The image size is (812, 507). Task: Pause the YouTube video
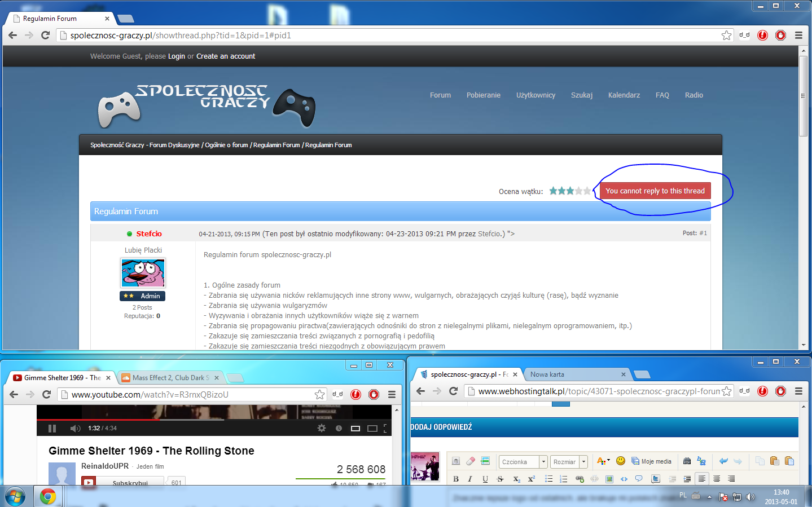pos(52,429)
